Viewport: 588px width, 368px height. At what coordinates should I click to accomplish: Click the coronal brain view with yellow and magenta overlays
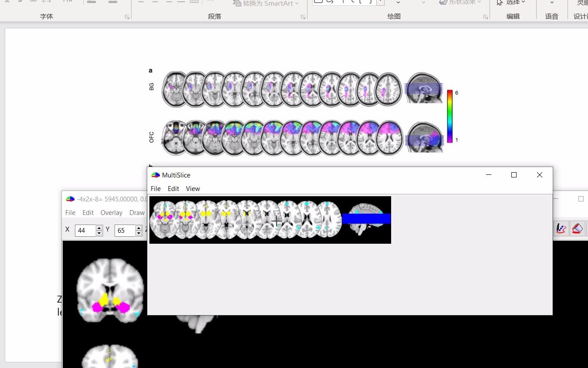pos(110,291)
